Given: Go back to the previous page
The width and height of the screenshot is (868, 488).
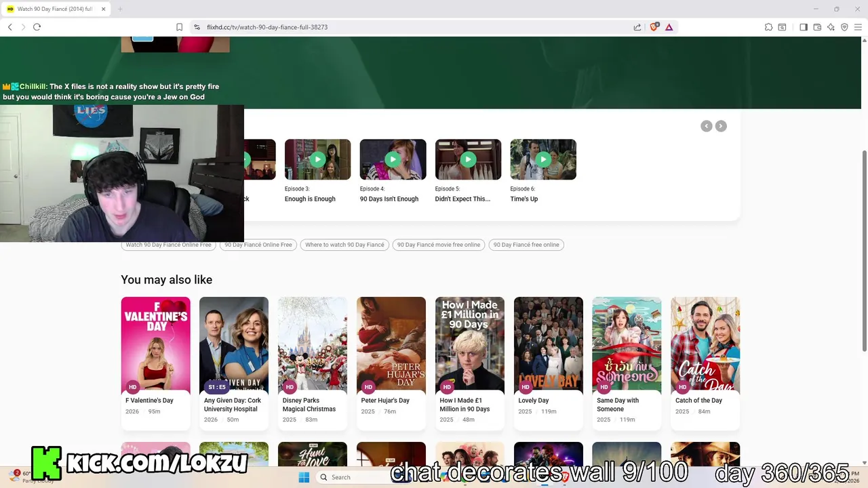Looking at the screenshot, I should (9, 27).
